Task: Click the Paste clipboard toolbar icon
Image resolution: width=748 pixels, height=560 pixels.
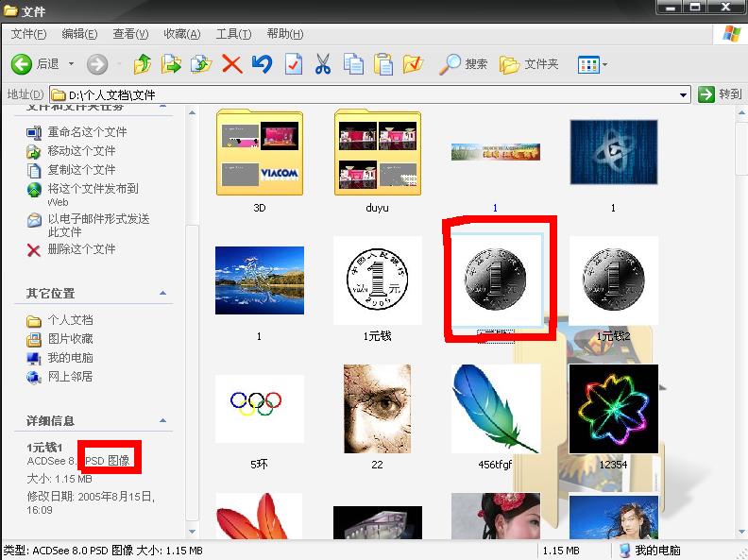Action: pyautogui.click(x=383, y=64)
